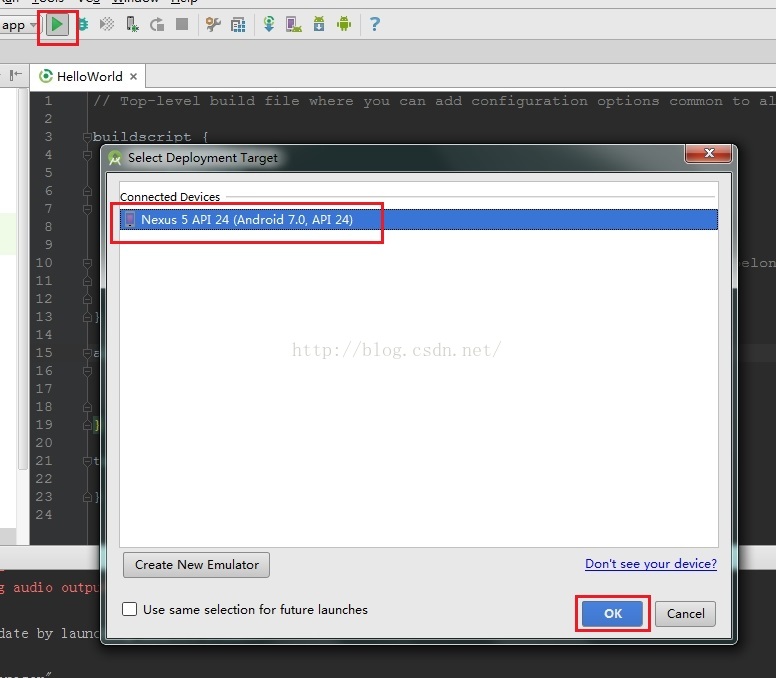Viewport: 776px width, 678px height.
Task: Click the hide panel arrow icon left of tabs
Action: (16, 75)
